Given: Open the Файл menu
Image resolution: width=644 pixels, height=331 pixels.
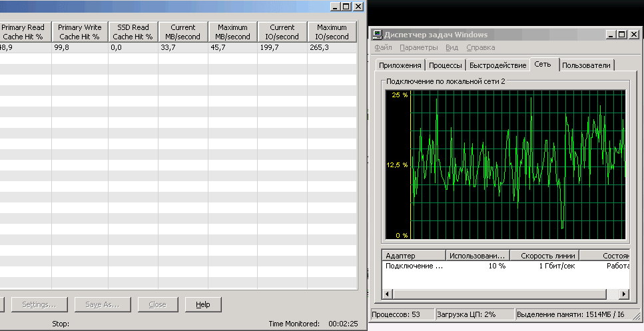Looking at the screenshot, I should click(382, 48).
